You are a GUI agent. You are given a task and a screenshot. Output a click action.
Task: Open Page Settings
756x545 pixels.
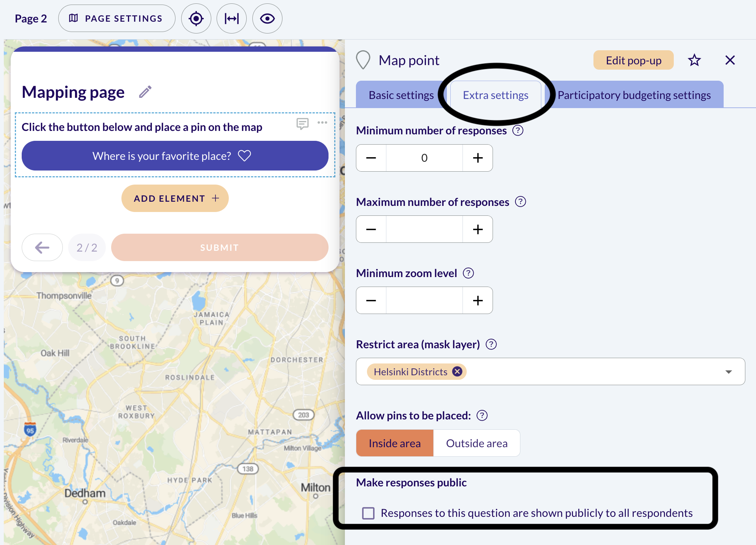pyautogui.click(x=116, y=18)
